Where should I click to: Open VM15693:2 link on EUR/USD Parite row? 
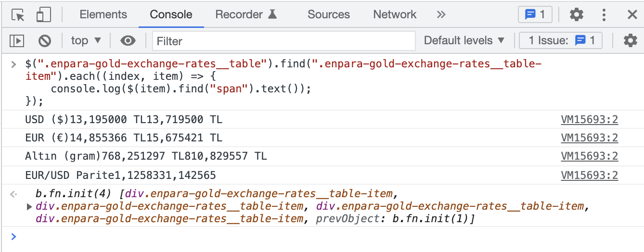coord(589,175)
